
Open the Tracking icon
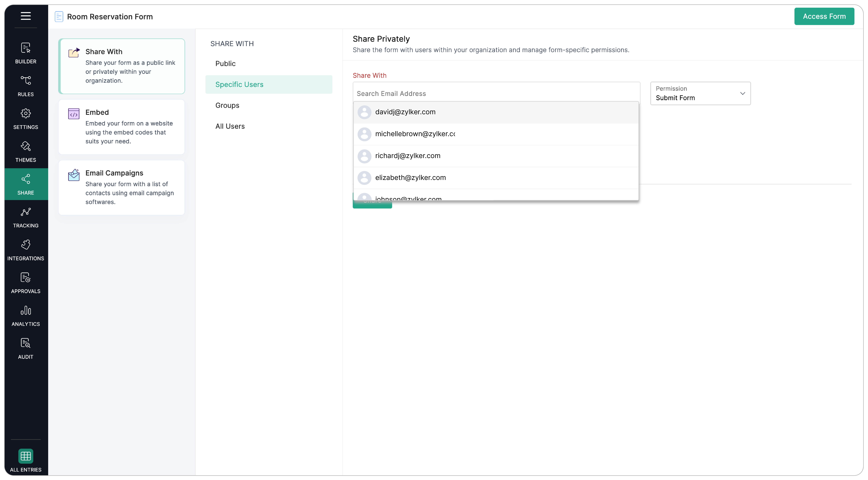point(26,212)
